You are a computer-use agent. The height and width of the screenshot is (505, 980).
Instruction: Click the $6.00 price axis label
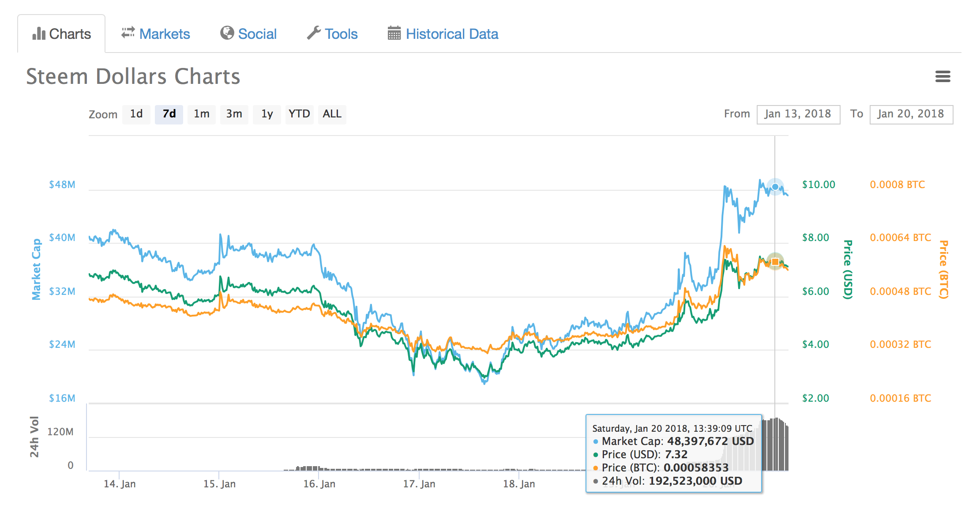815,291
